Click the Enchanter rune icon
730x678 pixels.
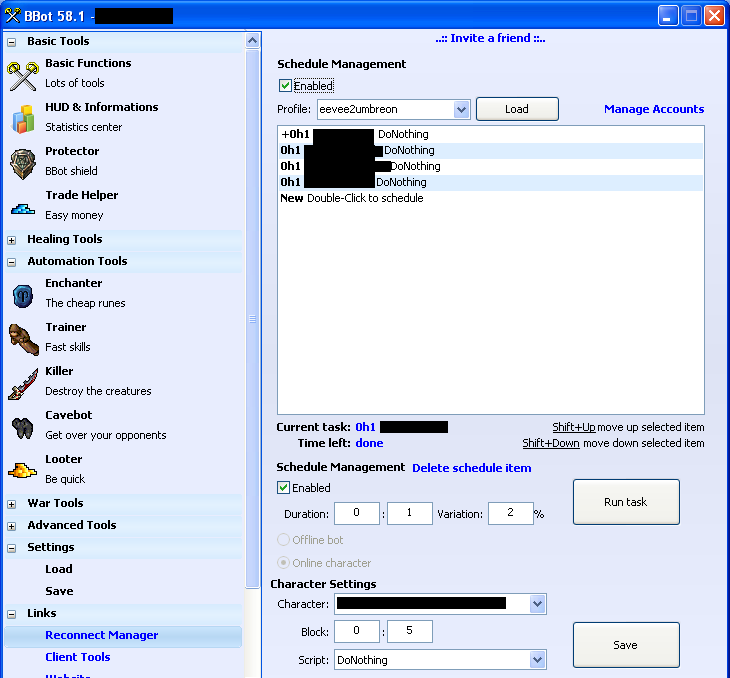(23, 294)
